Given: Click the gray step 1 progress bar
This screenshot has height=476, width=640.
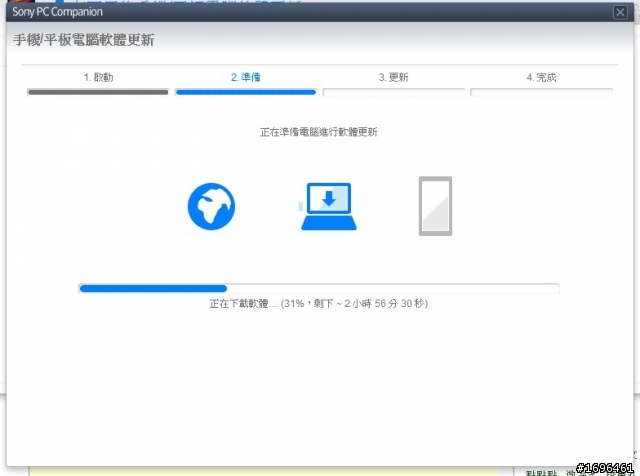Looking at the screenshot, I should [x=98, y=92].
